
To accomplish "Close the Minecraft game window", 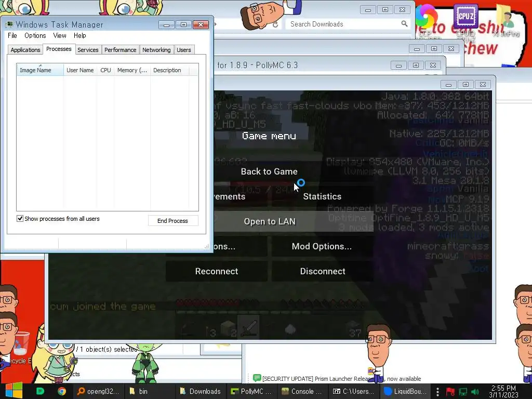I will (483, 84).
